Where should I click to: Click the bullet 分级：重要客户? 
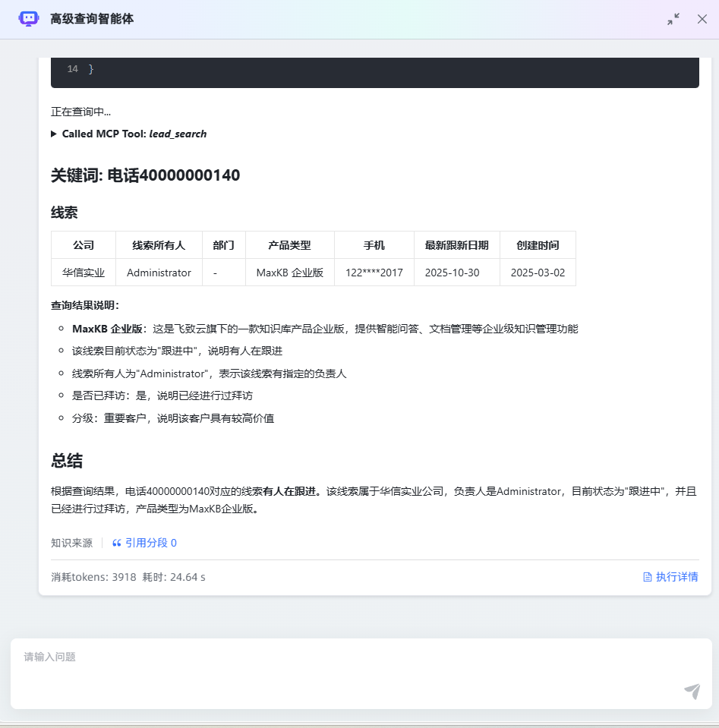pyautogui.click(x=173, y=418)
